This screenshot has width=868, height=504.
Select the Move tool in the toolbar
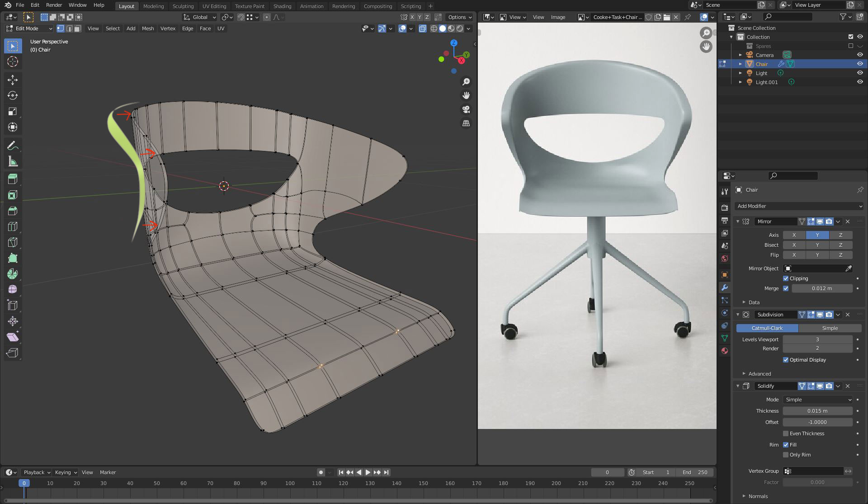point(13,80)
